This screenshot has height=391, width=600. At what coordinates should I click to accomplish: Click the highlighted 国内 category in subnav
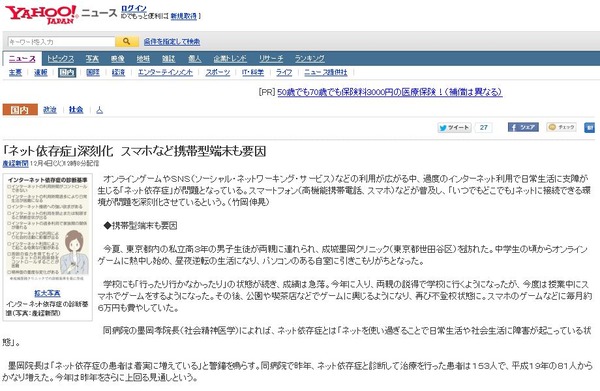[67, 72]
